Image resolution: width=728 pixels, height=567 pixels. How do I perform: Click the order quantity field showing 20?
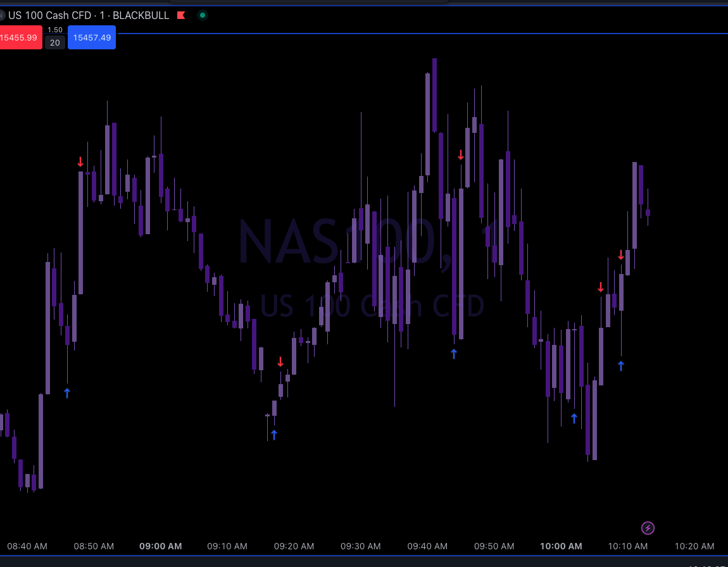click(x=55, y=42)
